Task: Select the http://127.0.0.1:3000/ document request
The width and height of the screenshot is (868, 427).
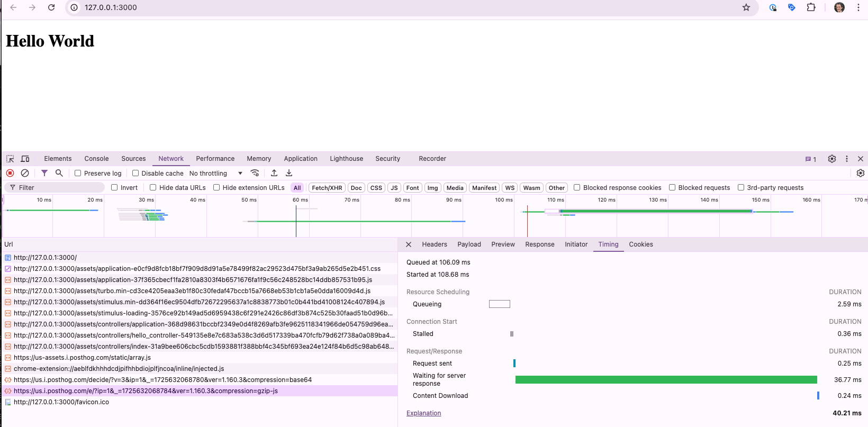Action: [199, 258]
